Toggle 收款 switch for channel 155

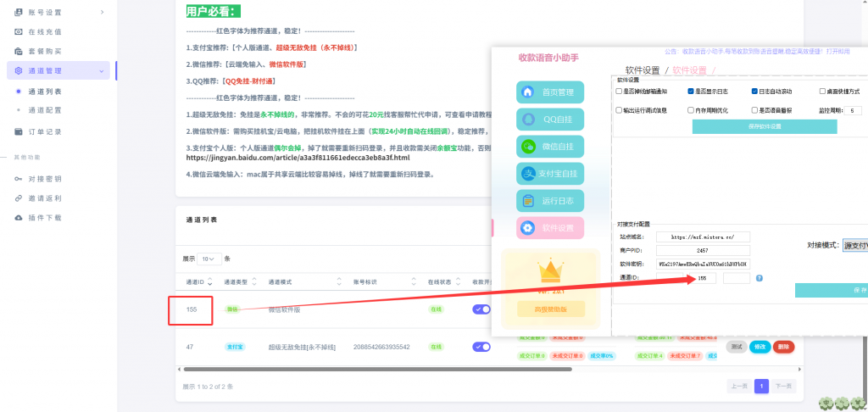click(481, 309)
